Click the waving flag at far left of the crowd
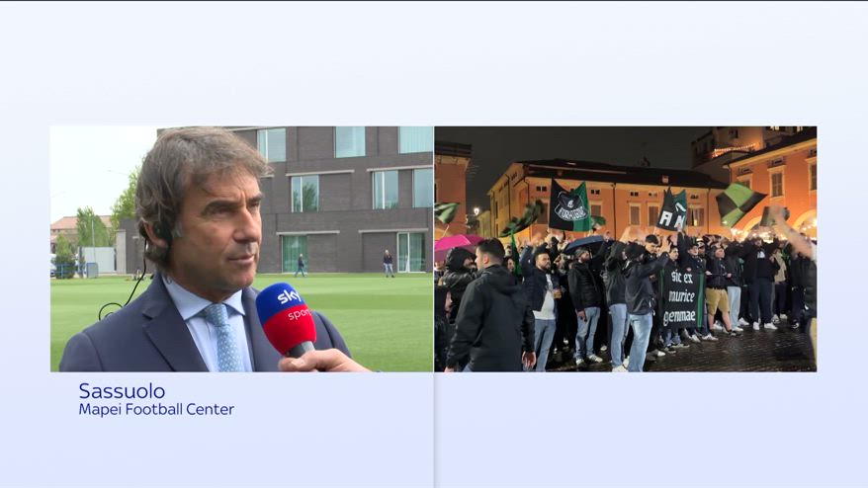The height and width of the screenshot is (488, 868). (x=445, y=212)
